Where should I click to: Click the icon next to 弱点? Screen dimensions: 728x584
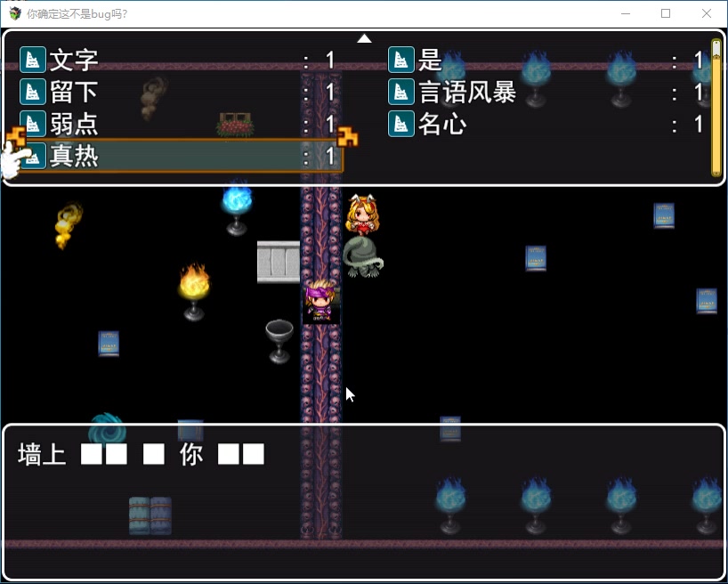click(x=33, y=124)
